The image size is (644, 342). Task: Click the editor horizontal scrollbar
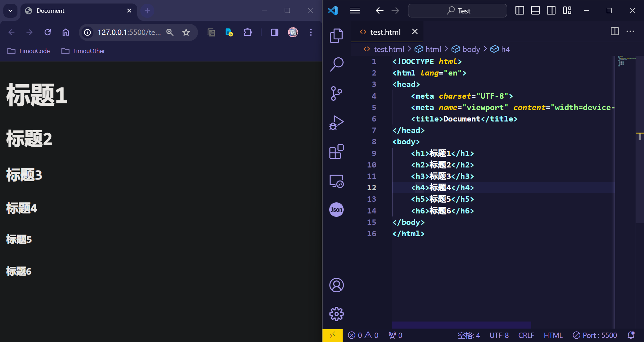tap(461, 325)
